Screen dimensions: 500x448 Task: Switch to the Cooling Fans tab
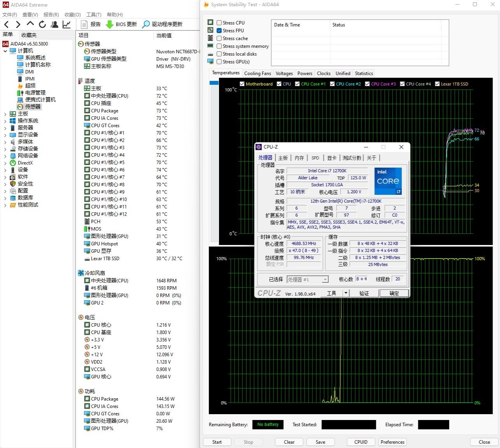pyautogui.click(x=257, y=73)
